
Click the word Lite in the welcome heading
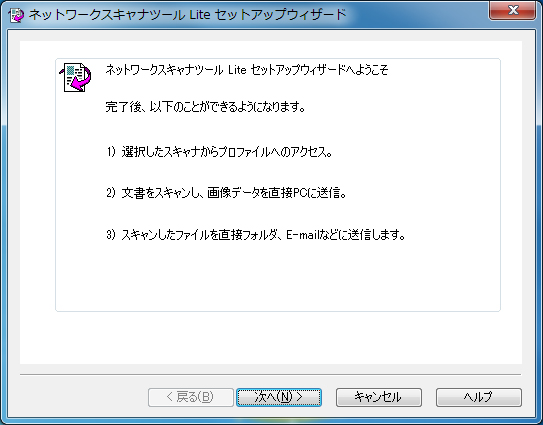click(237, 70)
